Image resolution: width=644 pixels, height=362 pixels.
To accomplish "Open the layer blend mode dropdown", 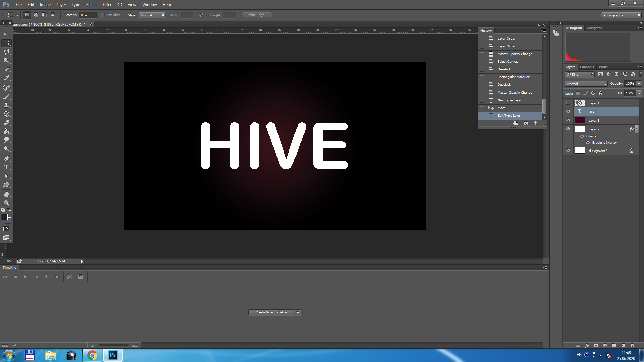I will (586, 84).
